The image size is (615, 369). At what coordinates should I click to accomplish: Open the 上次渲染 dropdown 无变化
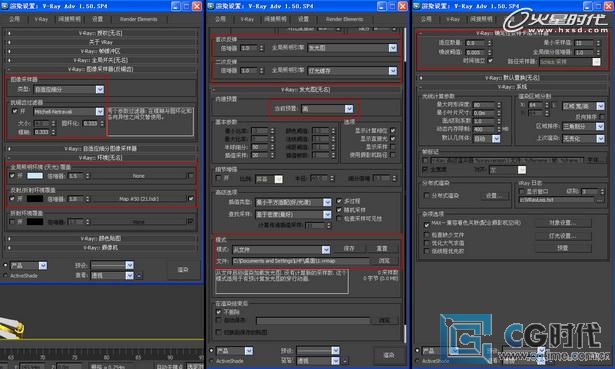tap(583, 139)
